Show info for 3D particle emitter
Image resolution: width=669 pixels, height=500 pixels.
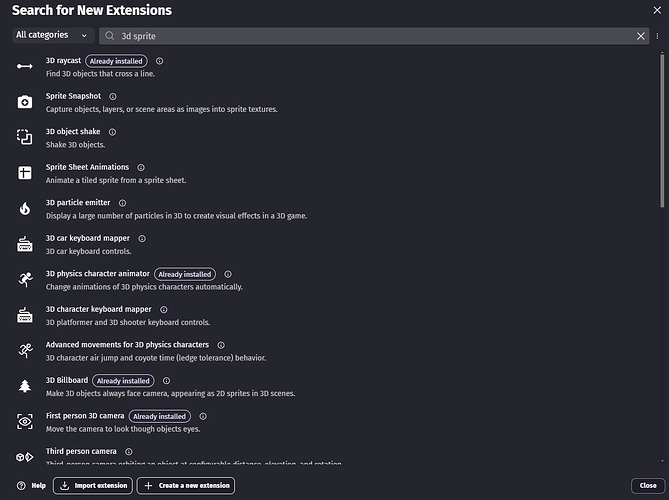click(x=123, y=203)
